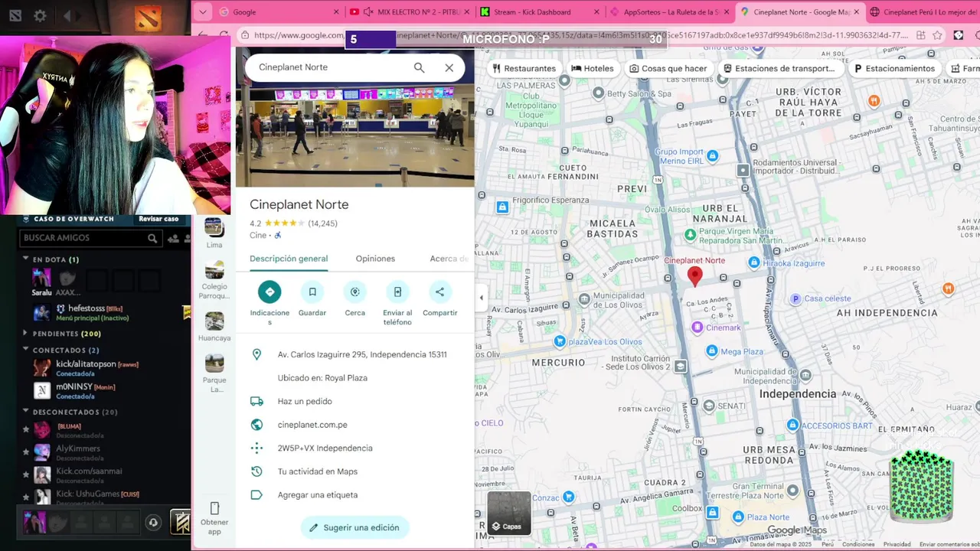Open the browser tab search dropdown
980x551 pixels.
coord(202,12)
